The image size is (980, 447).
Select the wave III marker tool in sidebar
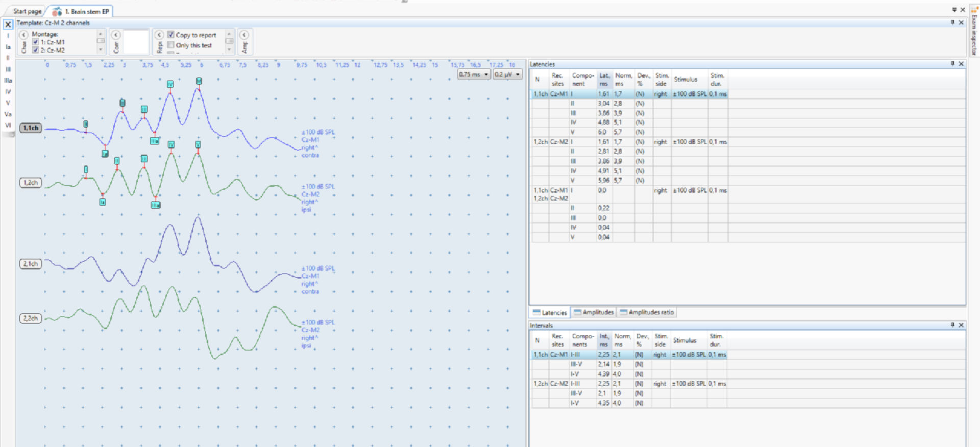pyautogui.click(x=8, y=69)
